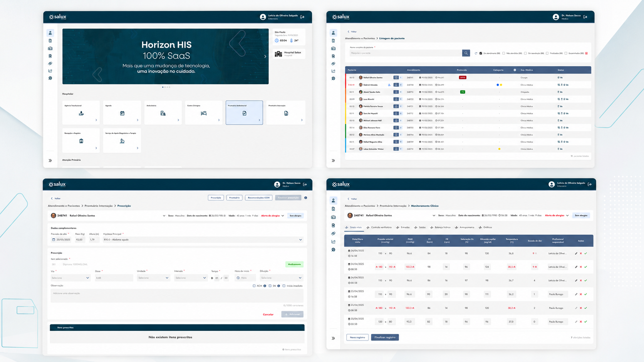The width and height of the screenshot is (644, 362).
Task: Select the patient icon in home dashboard sidebar
Action: [x=50, y=33]
